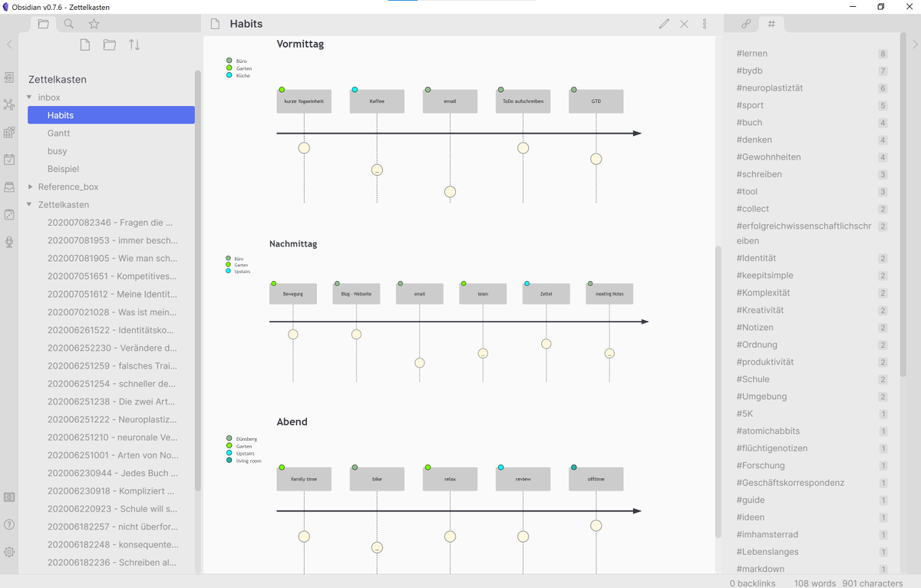Click the 'meeting Notes' habit box
This screenshot has width=921, height=588.
coord(609,294)
